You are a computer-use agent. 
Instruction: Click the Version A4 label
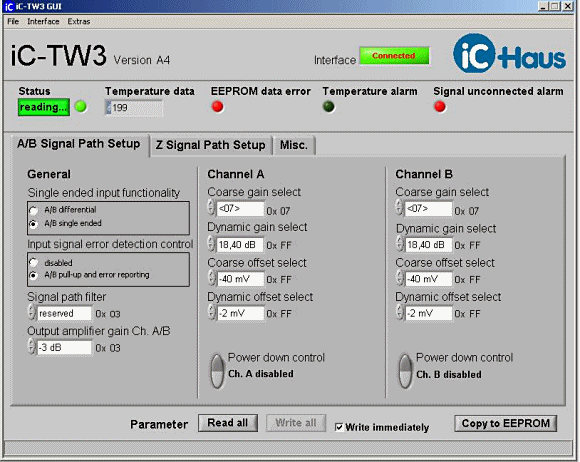tap(142, 60)
